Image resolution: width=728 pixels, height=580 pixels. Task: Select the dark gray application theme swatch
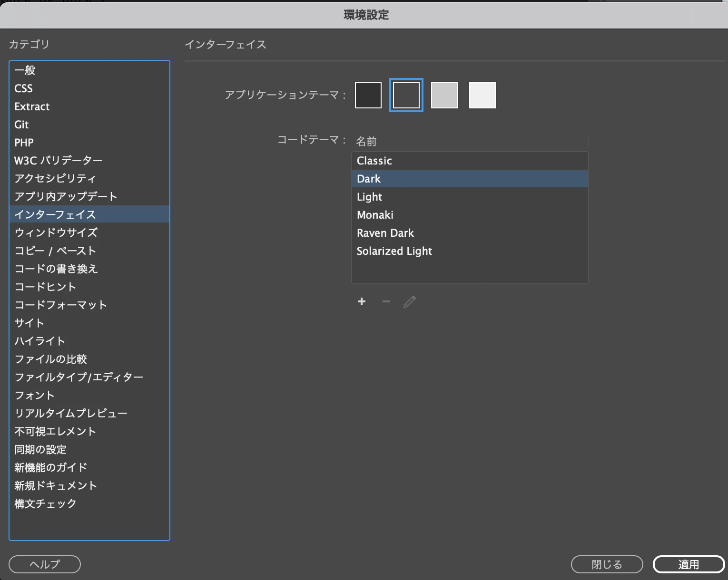[406, 95]
